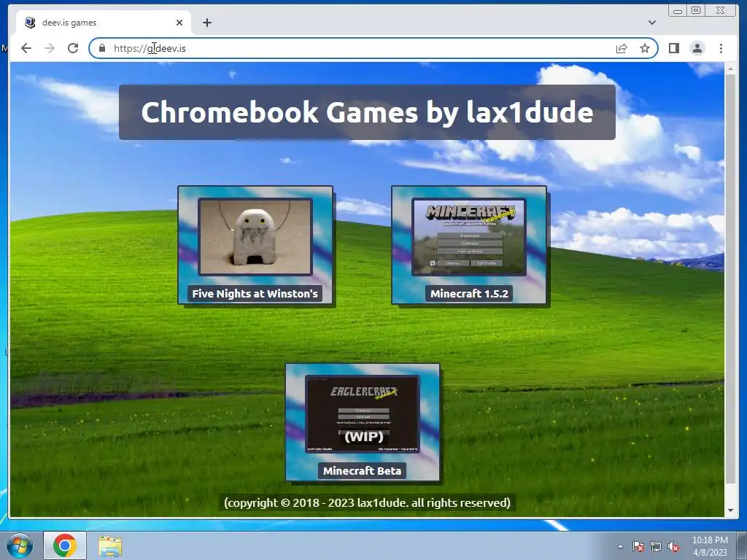Open the Chrome three-dot menu
This screenshot has width=747, height=560.
pos(721,48)
